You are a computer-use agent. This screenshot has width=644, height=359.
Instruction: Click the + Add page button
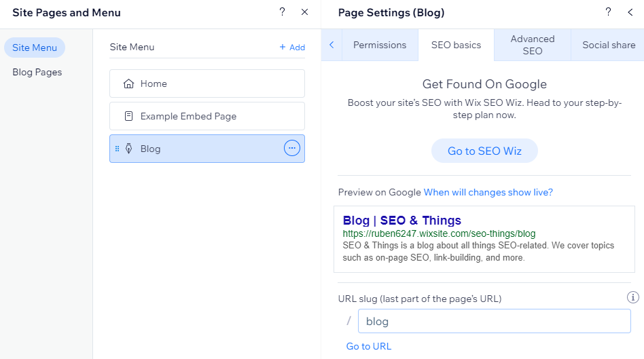point(292,48)
